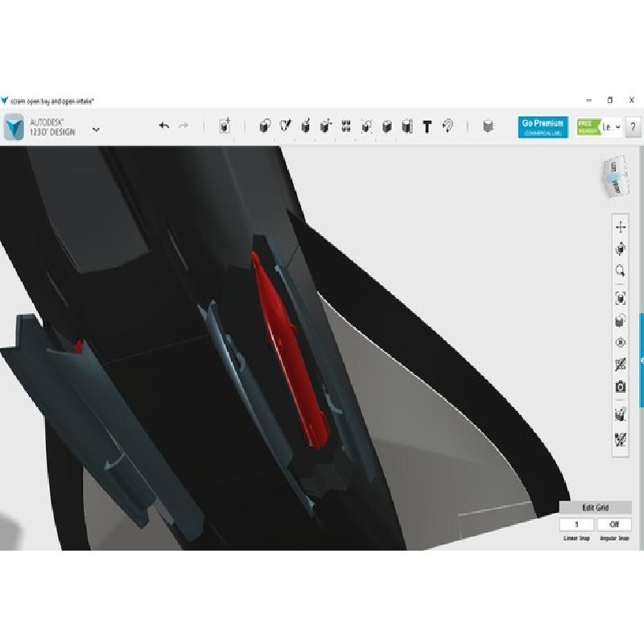The height and width of the screenshot is (644, 644).
Task: Open the Pattern tool
Action: [346, 126]
